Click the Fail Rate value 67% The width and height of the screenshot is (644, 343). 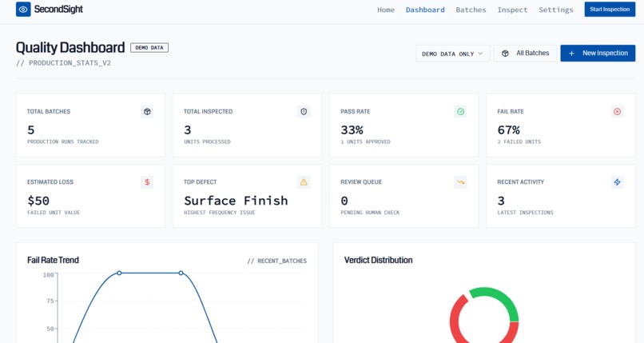(508, 130)
